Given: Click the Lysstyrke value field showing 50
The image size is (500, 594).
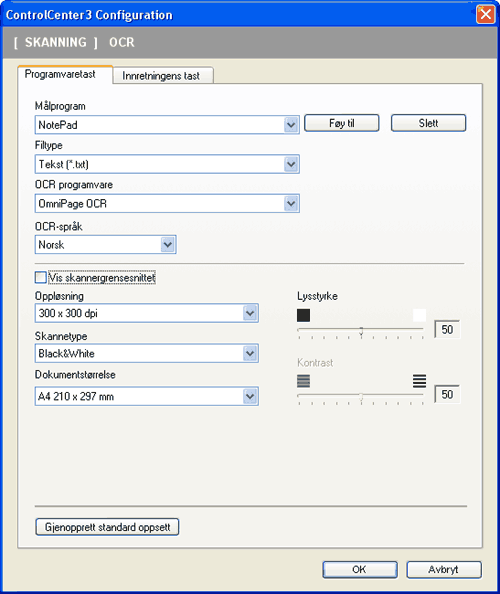Looking at the screenshot, I should coord(447,329).
